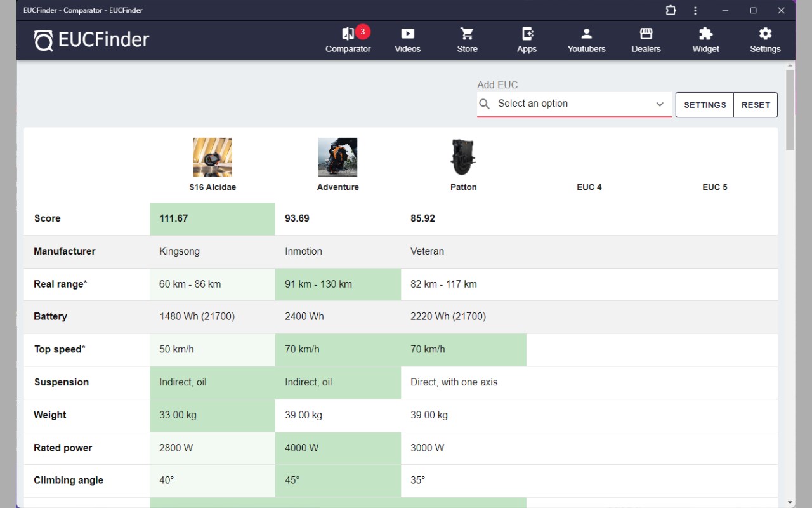The image size is (812, 508).
Task: Click the 2800 W power cell
Action: (213, 448)
